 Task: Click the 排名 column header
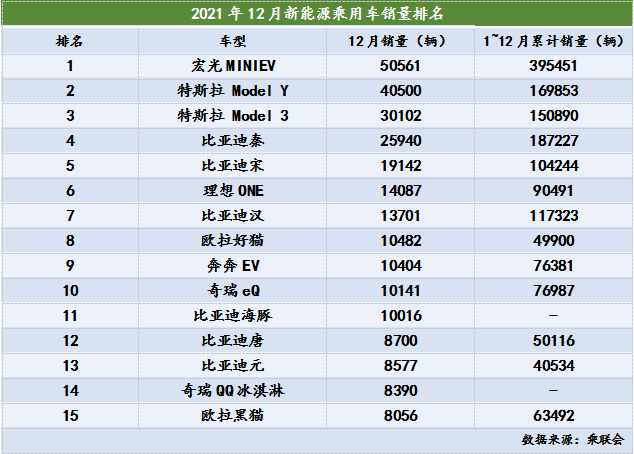point(70,41)
